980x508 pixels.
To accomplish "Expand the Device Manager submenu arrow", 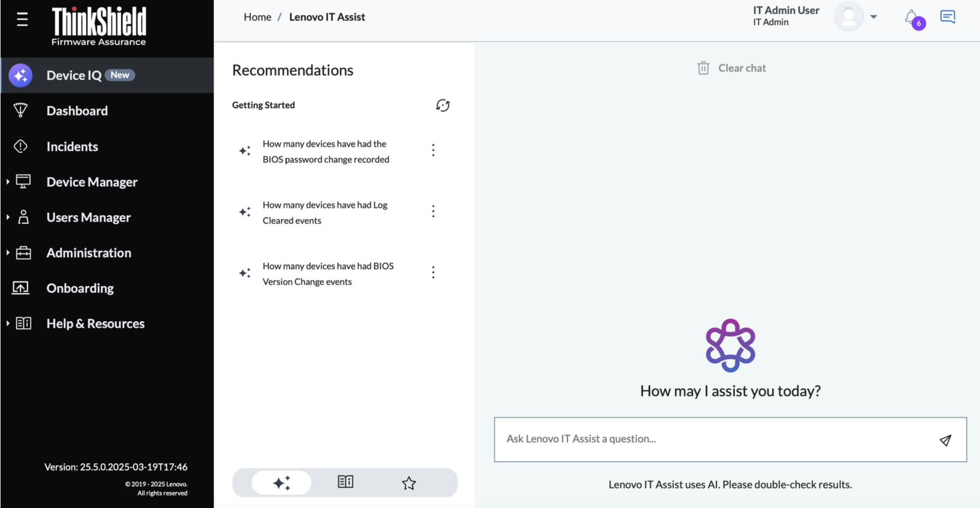I will [x=8, y=181].
